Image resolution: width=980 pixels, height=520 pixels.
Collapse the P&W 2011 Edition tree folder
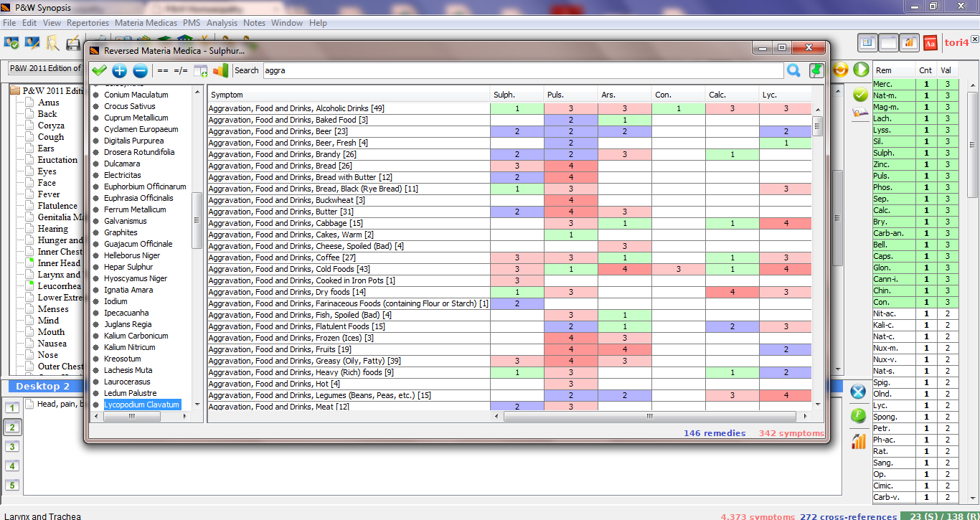[14, 91]
